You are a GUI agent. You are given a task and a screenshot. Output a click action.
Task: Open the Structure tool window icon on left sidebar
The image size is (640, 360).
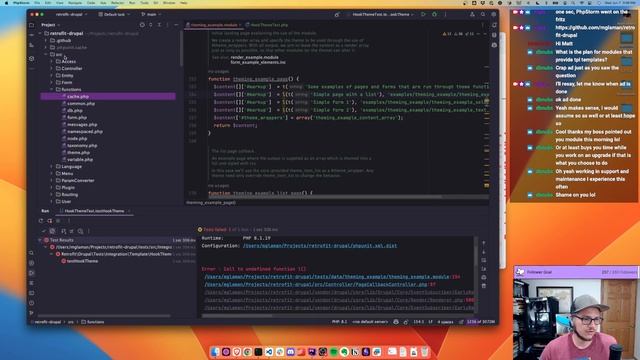point(32,45)
